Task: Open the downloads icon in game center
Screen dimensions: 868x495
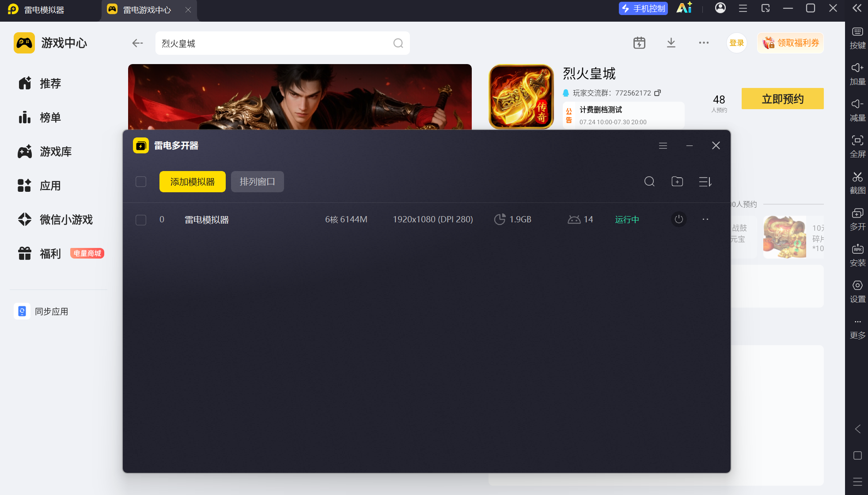Action: click(671, 43)
